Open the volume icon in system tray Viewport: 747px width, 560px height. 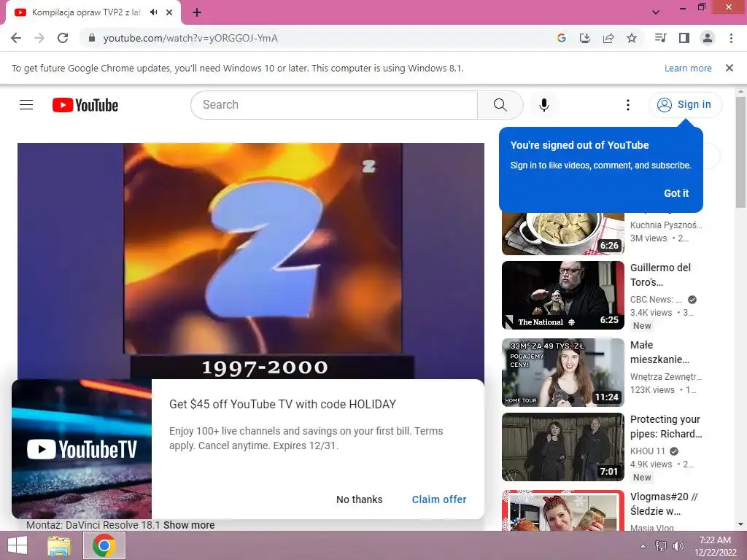click(678, 546)
